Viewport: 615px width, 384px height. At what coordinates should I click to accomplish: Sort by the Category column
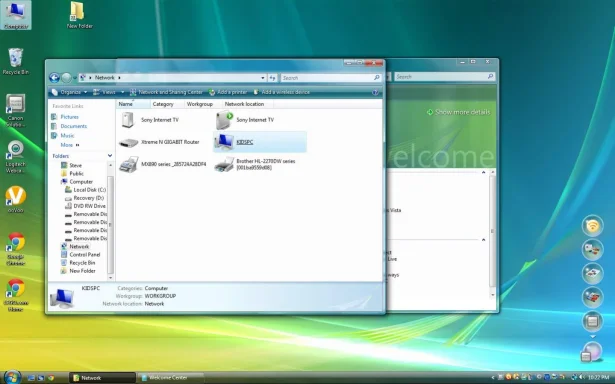click(167, 104)
